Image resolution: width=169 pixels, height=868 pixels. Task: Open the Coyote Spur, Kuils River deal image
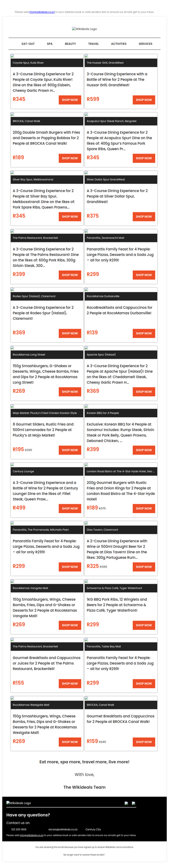pos(12,56)
